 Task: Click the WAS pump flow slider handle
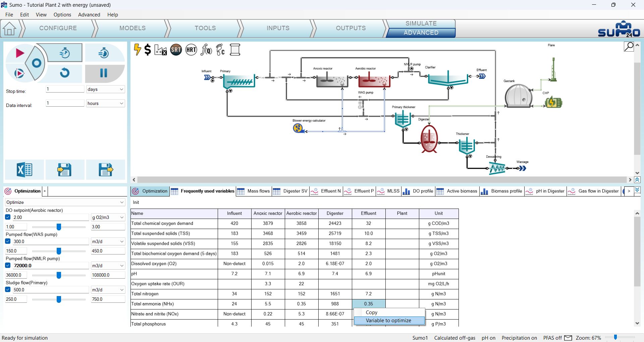(59, 251)
